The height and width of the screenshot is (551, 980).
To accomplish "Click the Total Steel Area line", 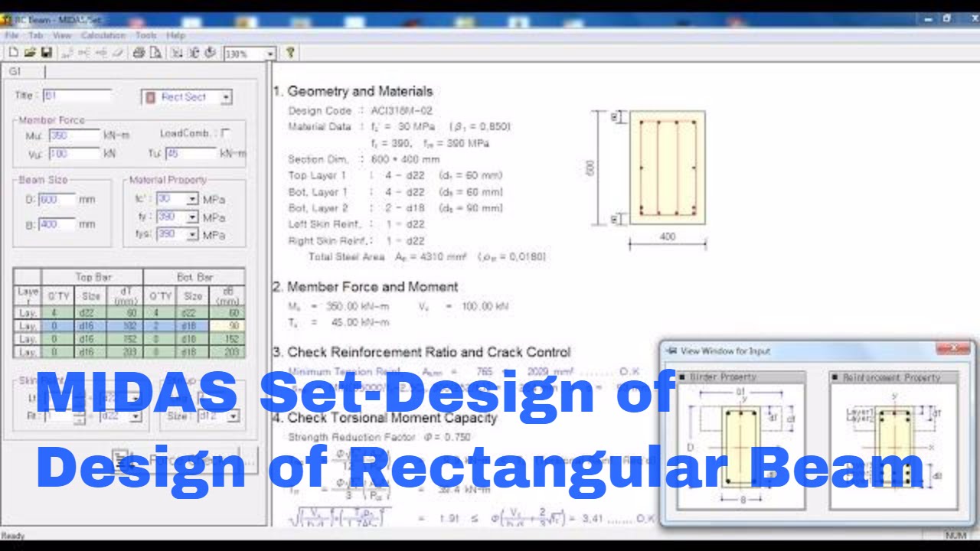I will [427, 257].
